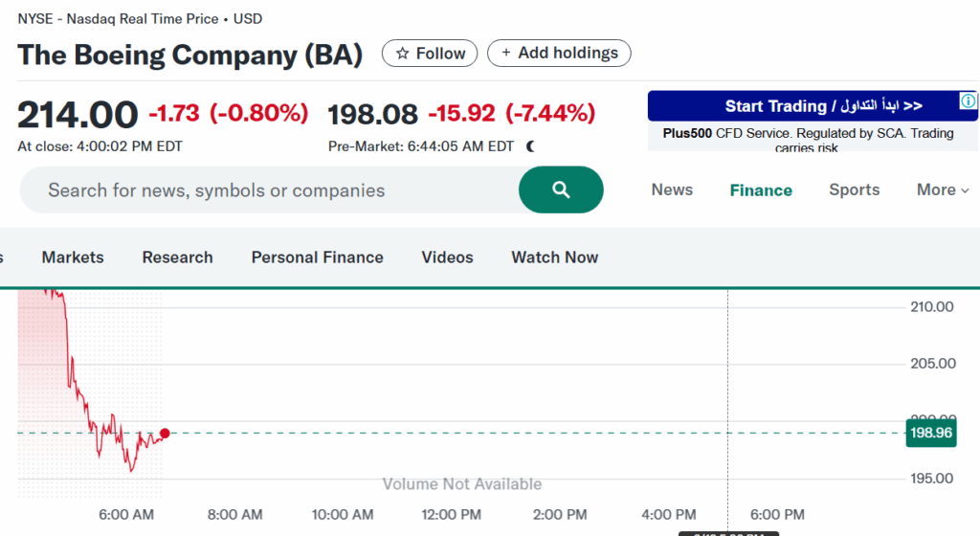Click the -1.73 (-0.80%) change value
This screenshot has width=980, height=536.
(228, 113)
